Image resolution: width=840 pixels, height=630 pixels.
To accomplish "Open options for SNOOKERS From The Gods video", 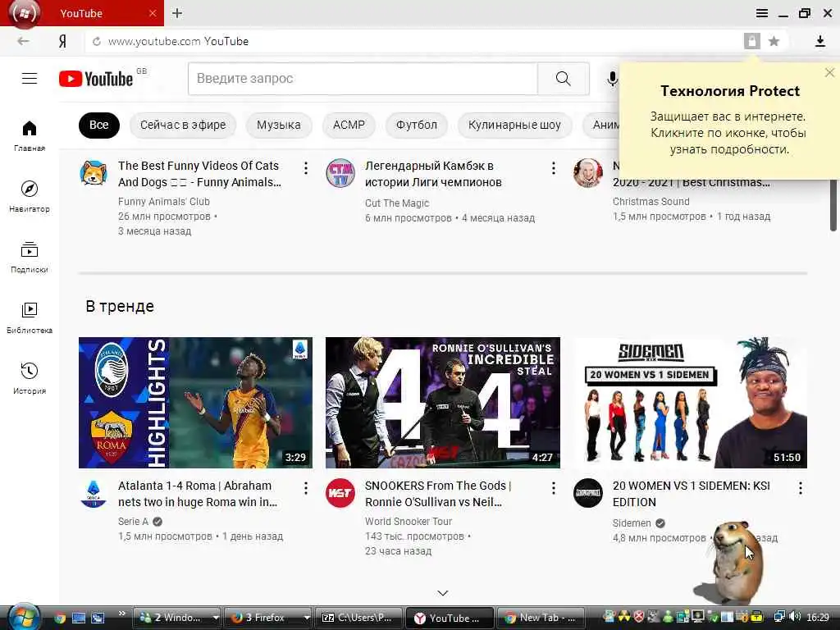I will (554, 488).
